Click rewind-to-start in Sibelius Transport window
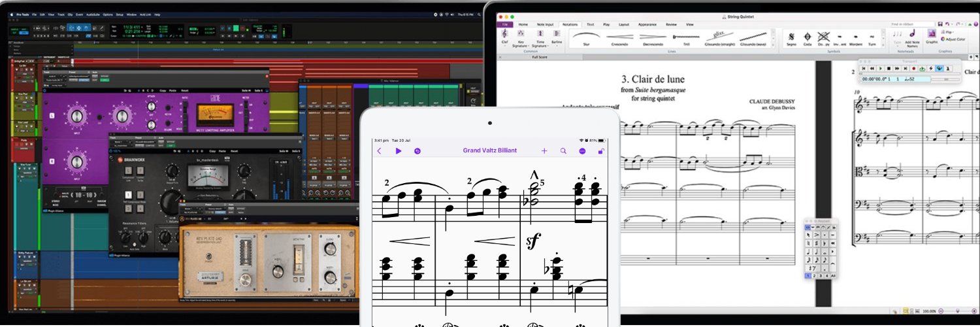The image size is (980, 327). click(x=864, y=69)
